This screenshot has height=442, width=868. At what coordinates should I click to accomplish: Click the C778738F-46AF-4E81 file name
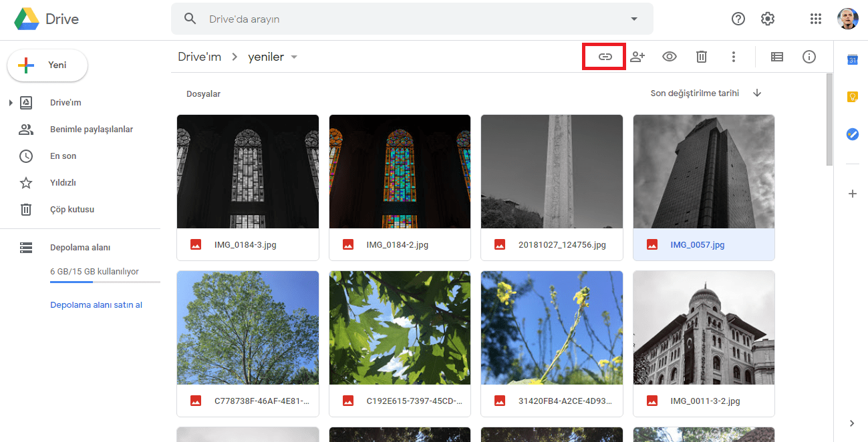261,401
